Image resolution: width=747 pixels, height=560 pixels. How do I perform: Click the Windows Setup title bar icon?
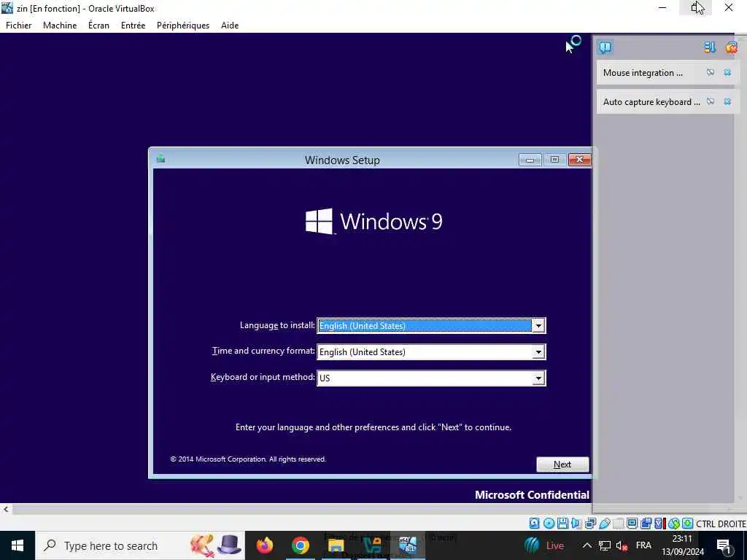(x=160, y=158)
